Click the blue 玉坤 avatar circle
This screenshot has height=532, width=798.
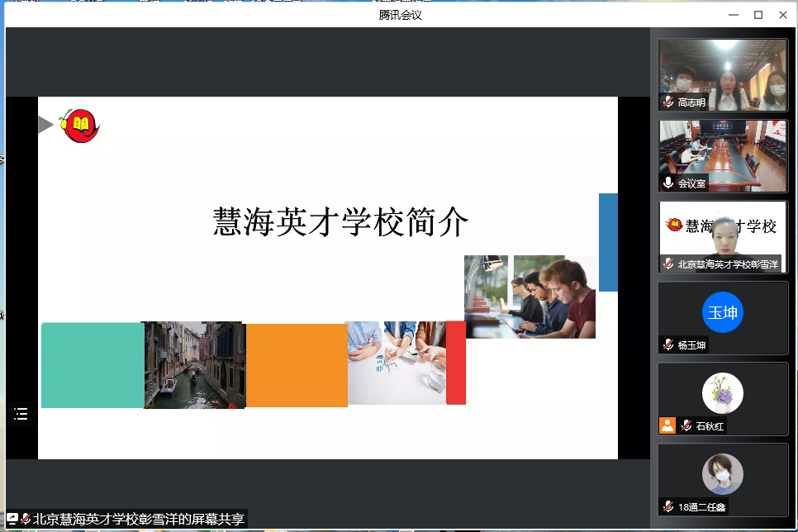click(x=723, y=313)
